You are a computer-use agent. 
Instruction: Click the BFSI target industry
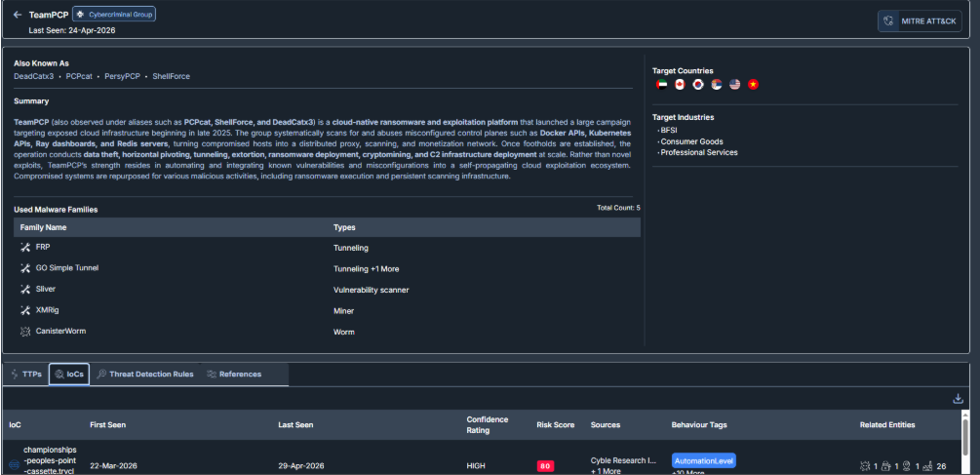point(669,130)
